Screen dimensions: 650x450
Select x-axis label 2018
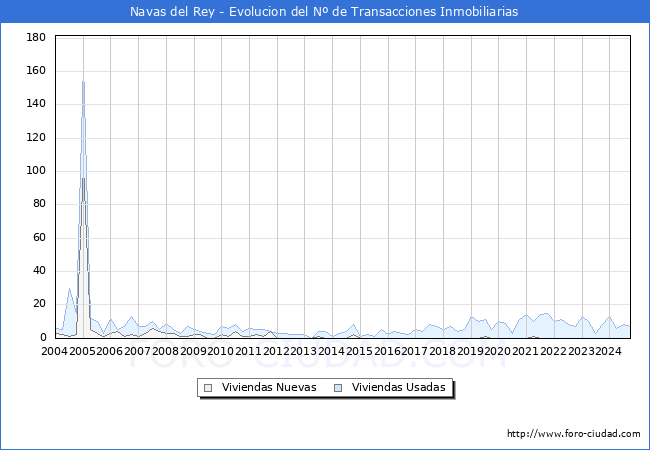point(443,351)
